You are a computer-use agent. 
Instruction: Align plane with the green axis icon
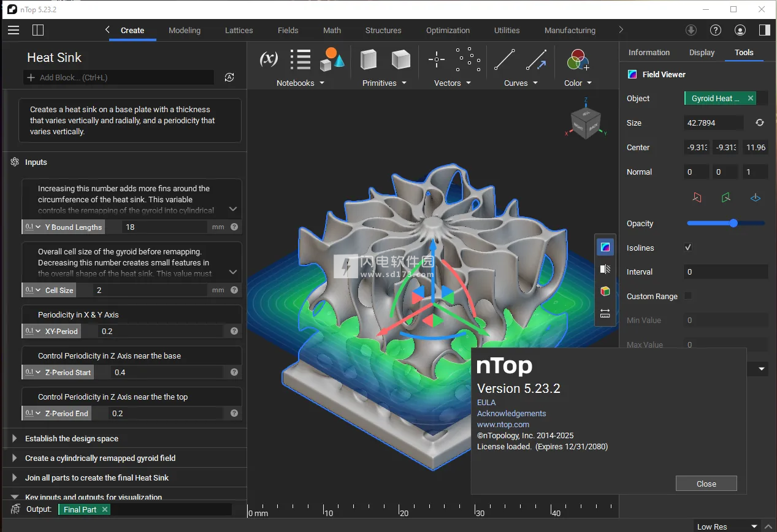tap(726, 197)
